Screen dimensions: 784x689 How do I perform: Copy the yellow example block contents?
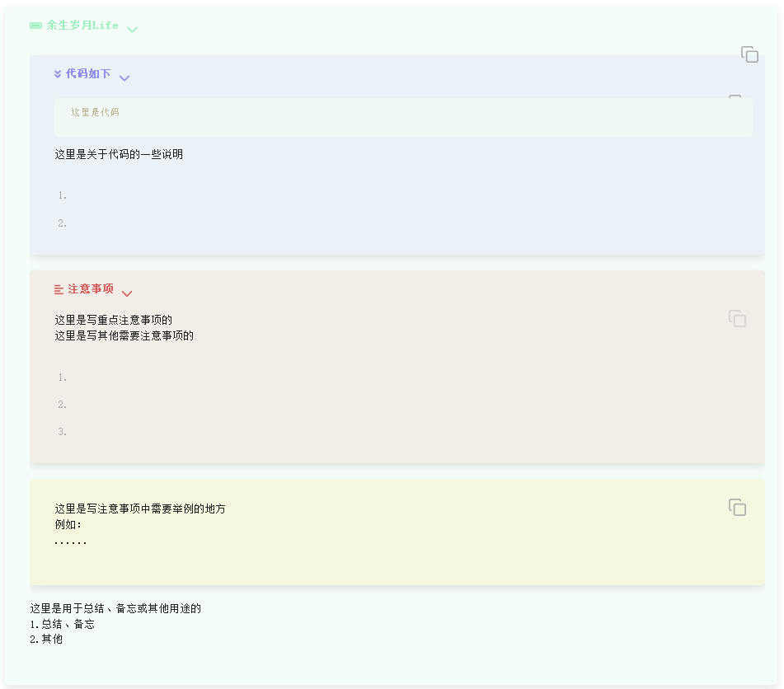(737, 508)
